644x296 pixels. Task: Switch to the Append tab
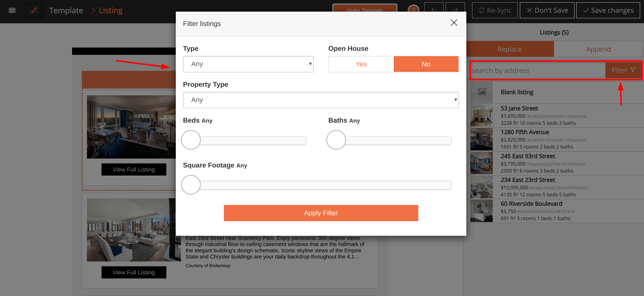[598, 49]
